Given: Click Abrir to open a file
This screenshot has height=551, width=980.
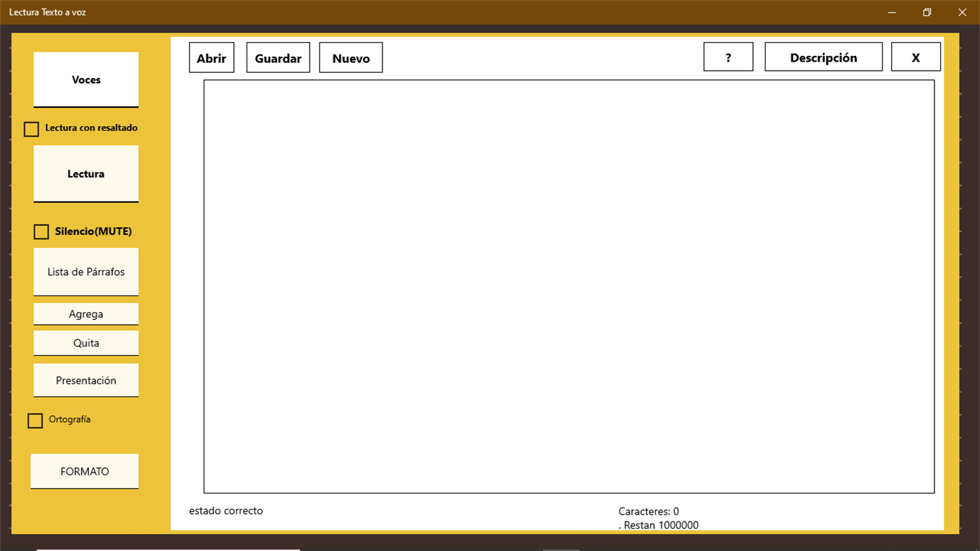Looking at the screenshot, I should [x=211, y=57].
